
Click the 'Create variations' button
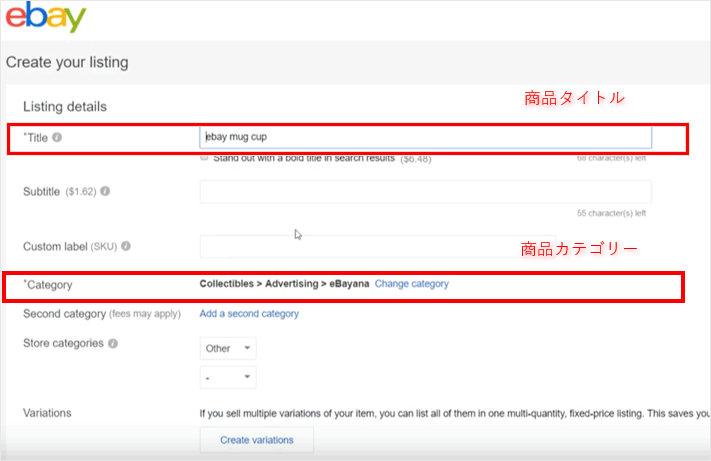click(257, 440)
